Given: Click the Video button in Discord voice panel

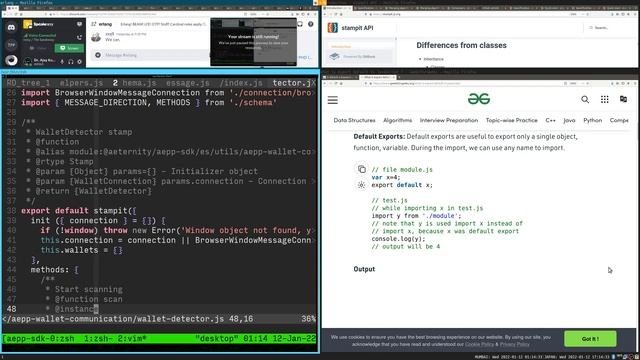Looking at the screenshot, I should coord(38,48).
